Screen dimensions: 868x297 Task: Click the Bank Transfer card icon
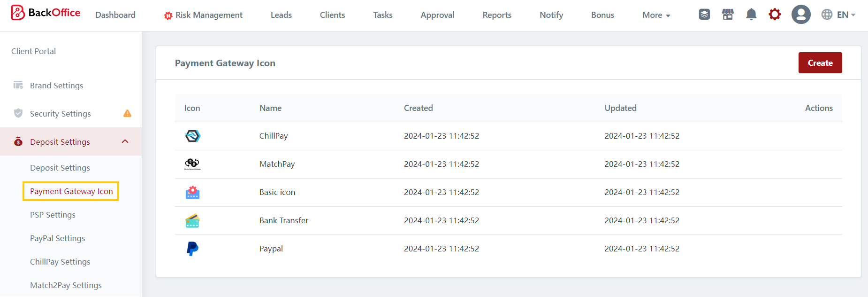click(192, 220)
